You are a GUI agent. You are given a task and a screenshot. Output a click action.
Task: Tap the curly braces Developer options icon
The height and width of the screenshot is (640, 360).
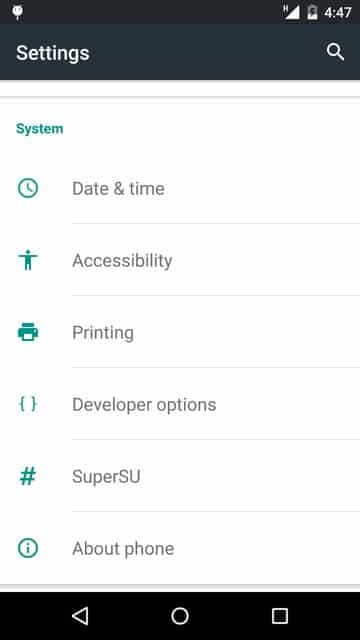click(28, 404)
